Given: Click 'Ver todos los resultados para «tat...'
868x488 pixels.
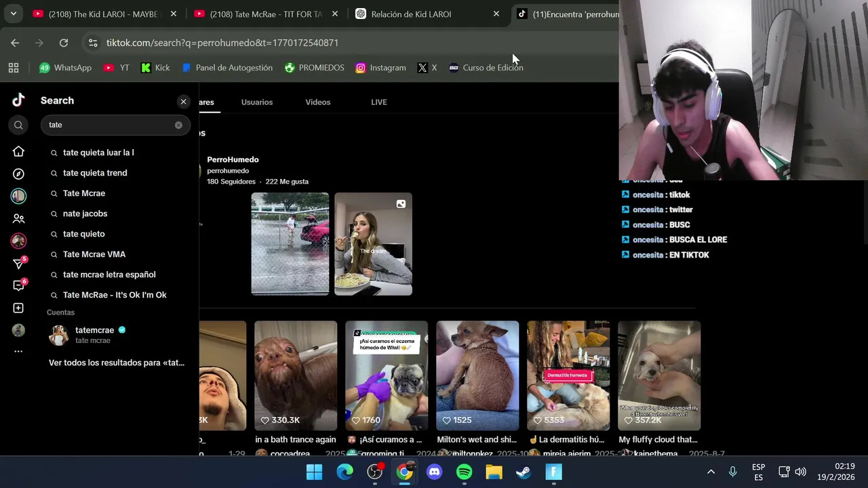Looking at the screenshot, I should (x=117, y=363).
